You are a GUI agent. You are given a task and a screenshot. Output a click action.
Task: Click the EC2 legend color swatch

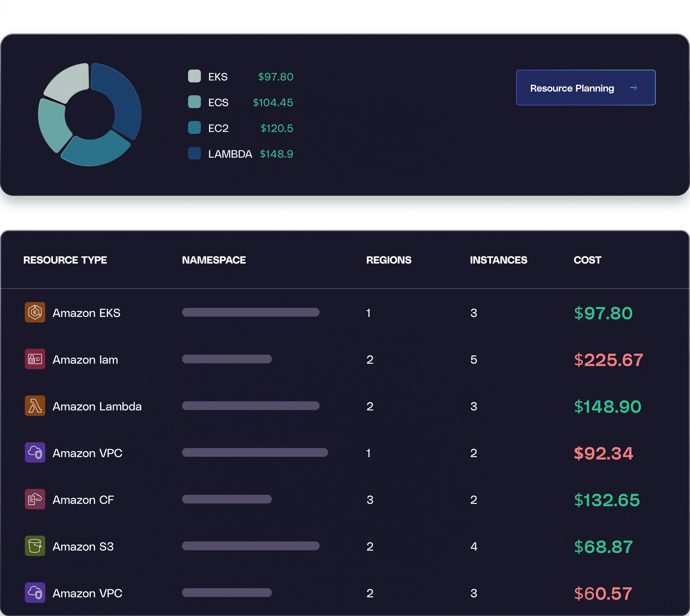click(x=194, y=128)
